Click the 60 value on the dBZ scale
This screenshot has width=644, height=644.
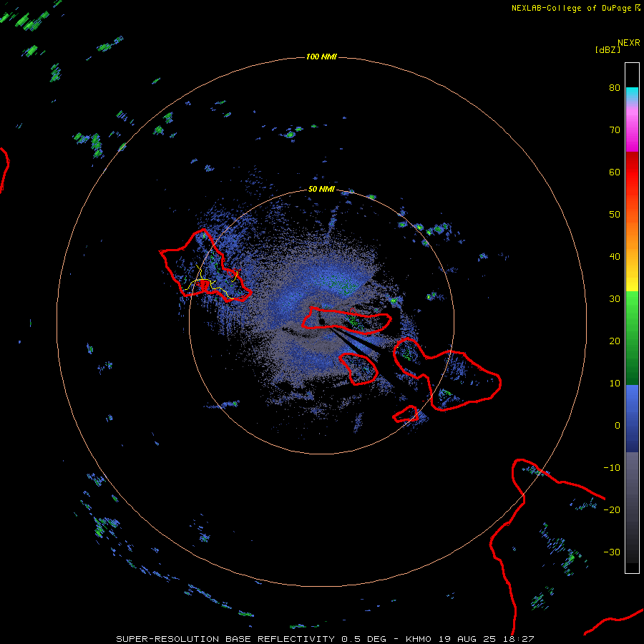615,172
